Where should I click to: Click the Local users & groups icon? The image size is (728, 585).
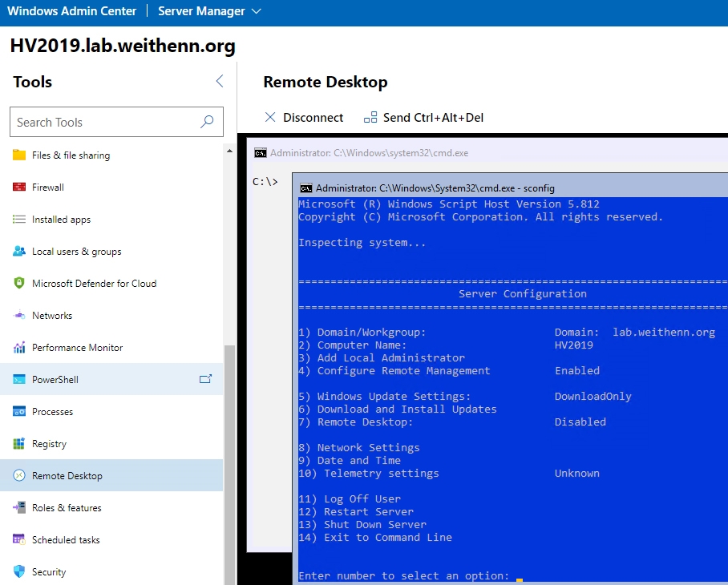[x=19, y=251]
